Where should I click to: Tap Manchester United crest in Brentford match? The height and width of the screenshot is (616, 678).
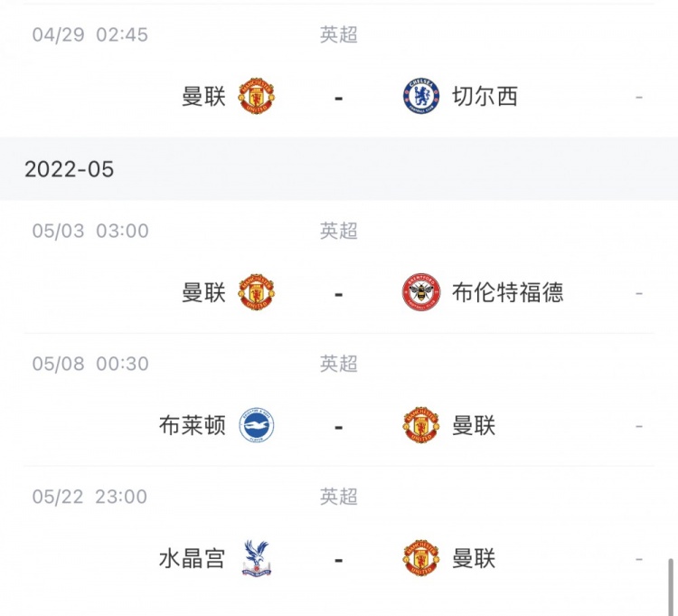coord(257,292)
